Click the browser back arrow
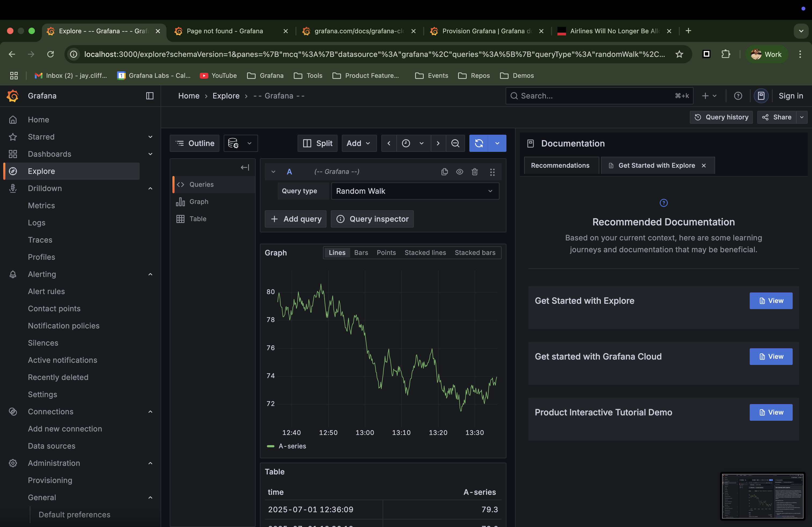Viewport: 812px width, 527px height. pos(12,54)
